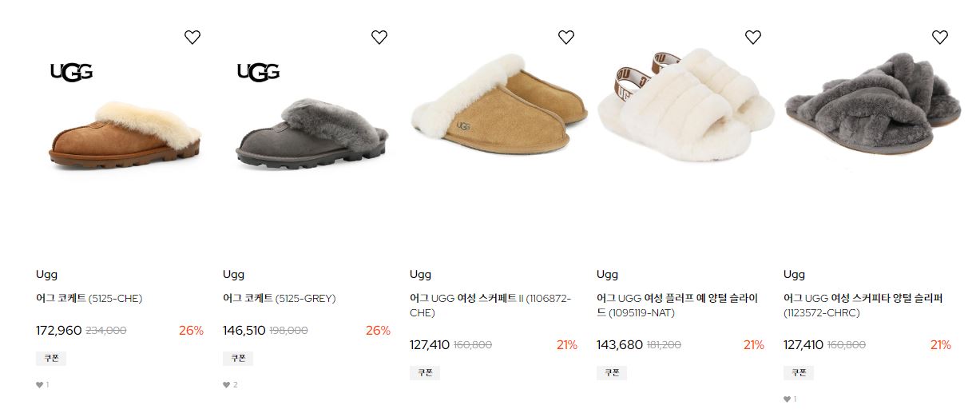This screenshot has width=980, height=413.
Task: Add grey 스커피타 slipper to wishlist
Action: (940, 37)
